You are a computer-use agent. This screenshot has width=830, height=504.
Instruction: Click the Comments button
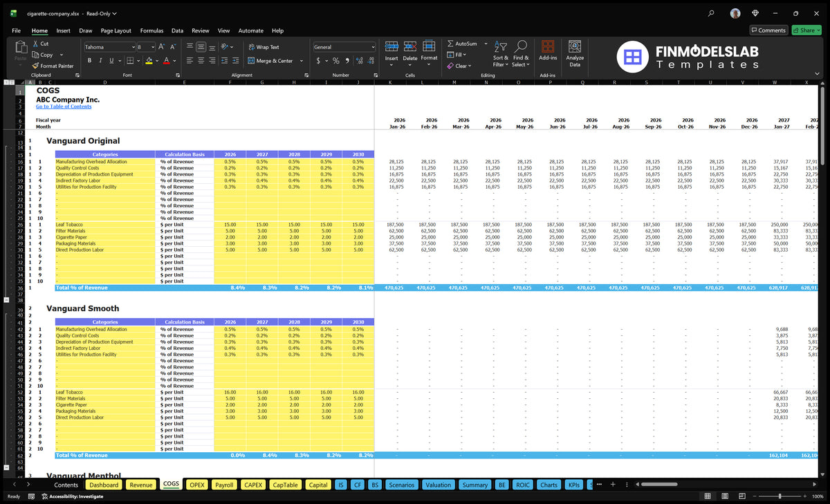768,30
